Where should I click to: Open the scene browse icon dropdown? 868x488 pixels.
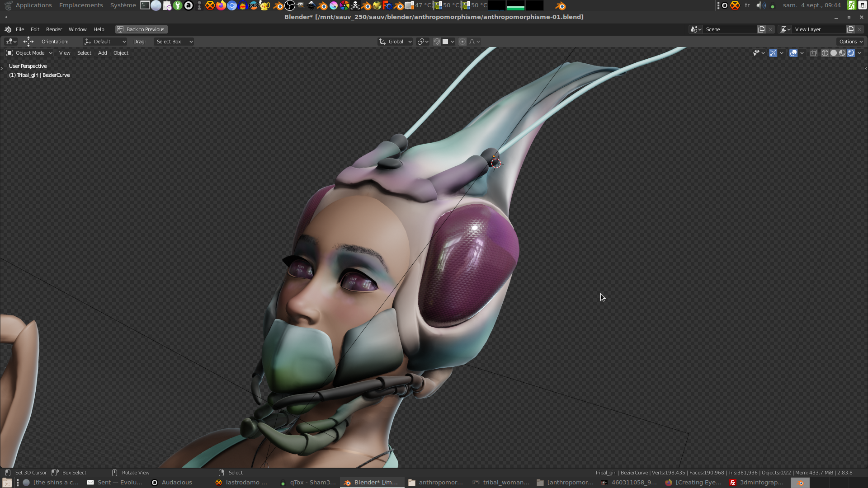(x=696, y=29)
